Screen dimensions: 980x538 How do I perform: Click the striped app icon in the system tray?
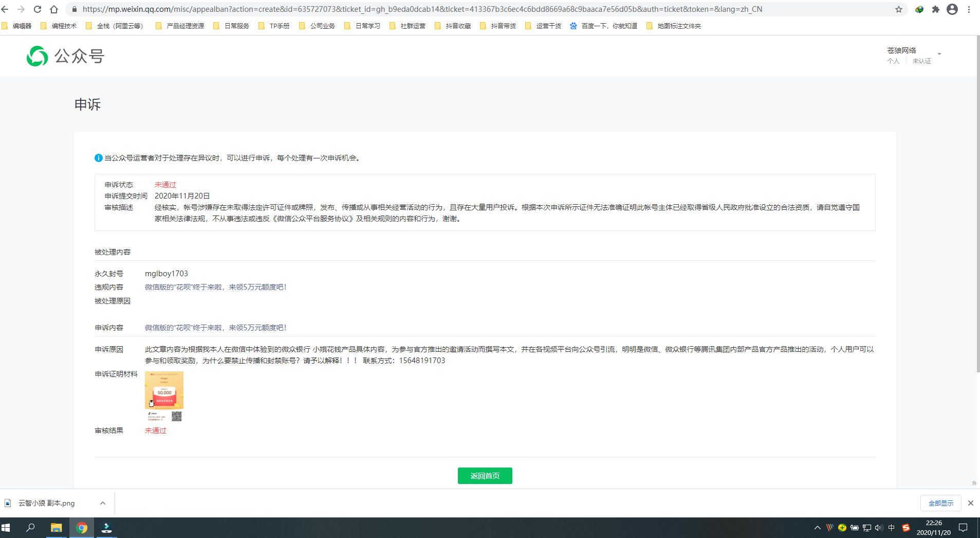point(830,528)
